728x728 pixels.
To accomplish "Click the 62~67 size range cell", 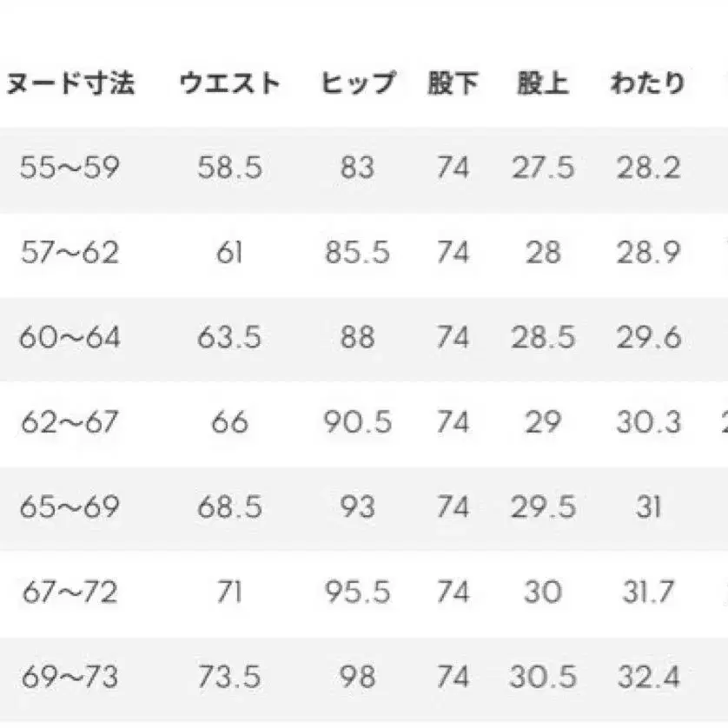I will pos(69,422).
